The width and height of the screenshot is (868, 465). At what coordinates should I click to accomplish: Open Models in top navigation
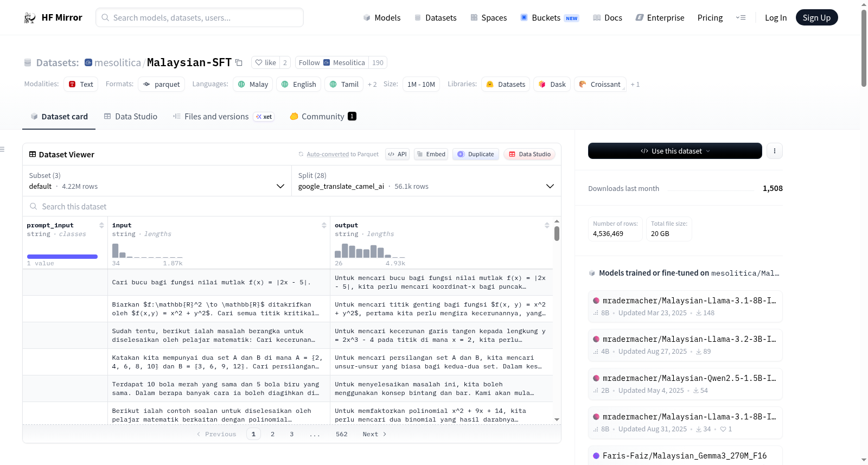click(382, 17)
